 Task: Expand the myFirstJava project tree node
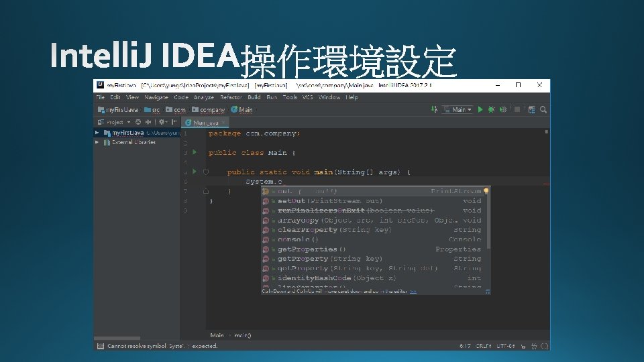[97, 133]
